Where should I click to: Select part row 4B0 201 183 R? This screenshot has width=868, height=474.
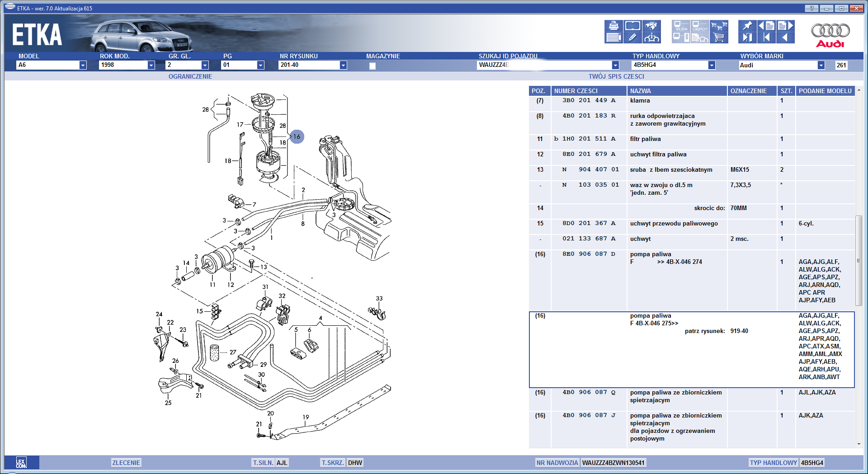(x=692, y=123)
